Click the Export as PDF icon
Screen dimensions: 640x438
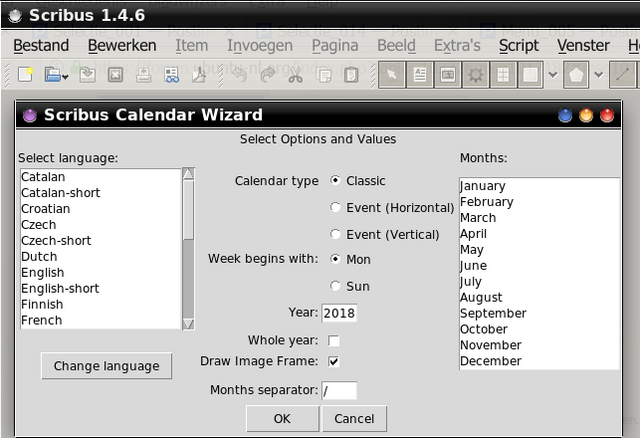coord(199,75)
